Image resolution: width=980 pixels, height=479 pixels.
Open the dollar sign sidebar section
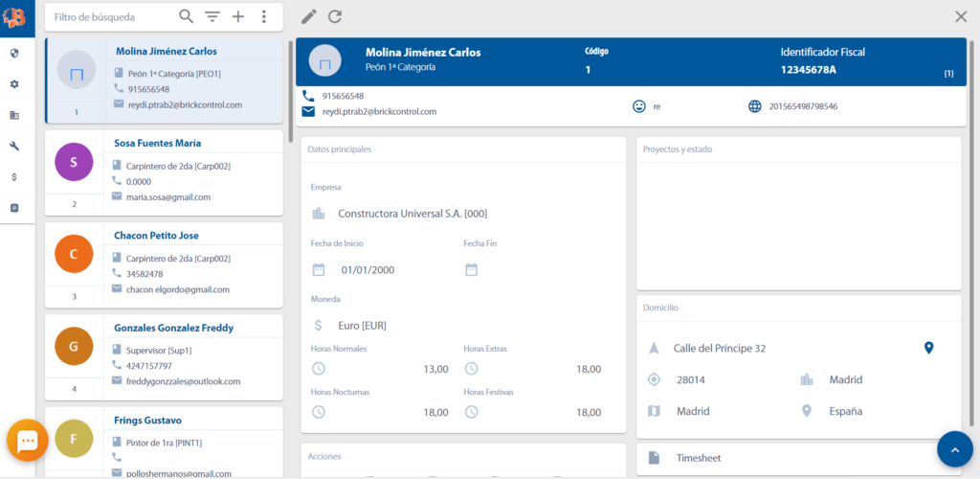point(14,177)
